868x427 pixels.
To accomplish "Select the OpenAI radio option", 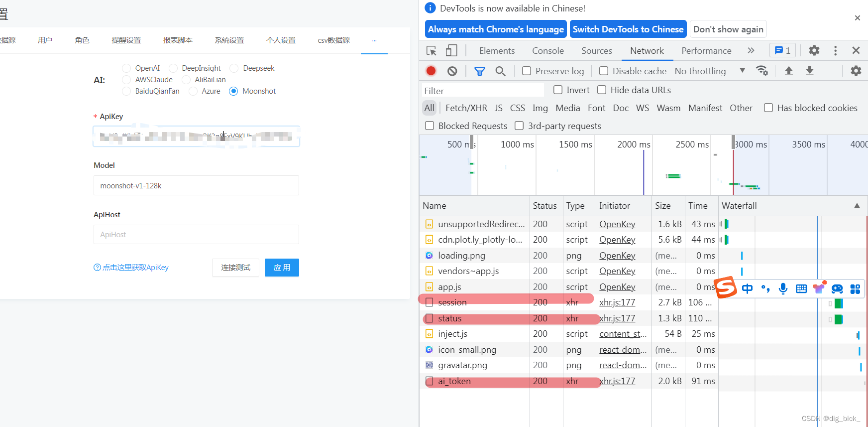I will coord(126,68).
